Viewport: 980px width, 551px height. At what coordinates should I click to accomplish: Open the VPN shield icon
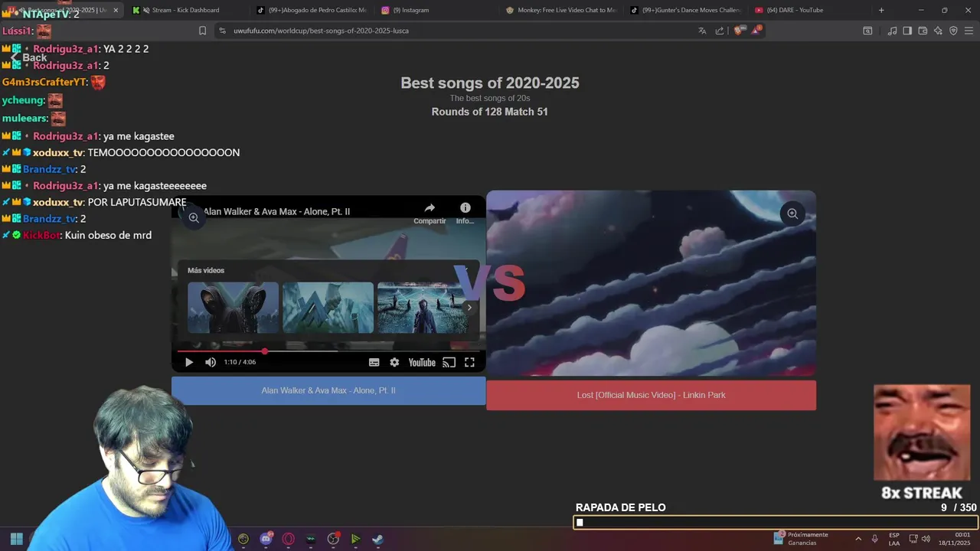[x=953, y=31]
